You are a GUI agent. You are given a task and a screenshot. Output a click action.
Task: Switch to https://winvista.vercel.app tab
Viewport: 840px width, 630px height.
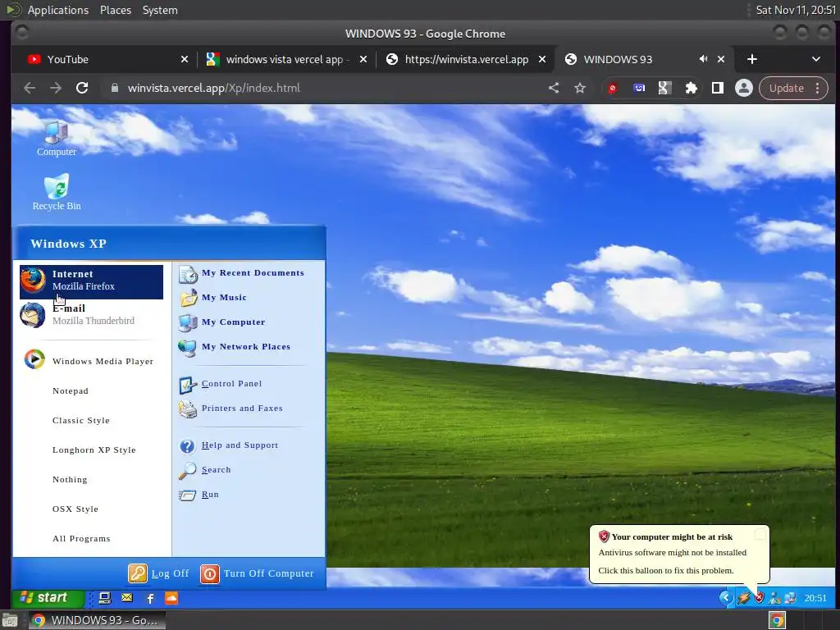tap(466, 59)
